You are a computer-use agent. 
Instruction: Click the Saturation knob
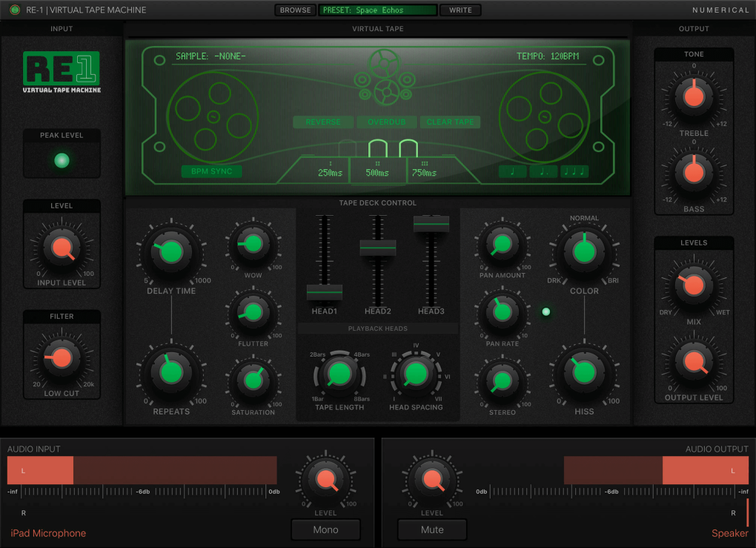pyautogui.click(x=253, y=380)
